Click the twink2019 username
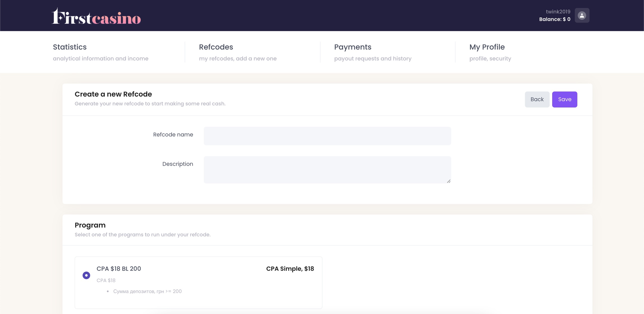The height and width of the screenshot is (314, 644). (558, 12)
